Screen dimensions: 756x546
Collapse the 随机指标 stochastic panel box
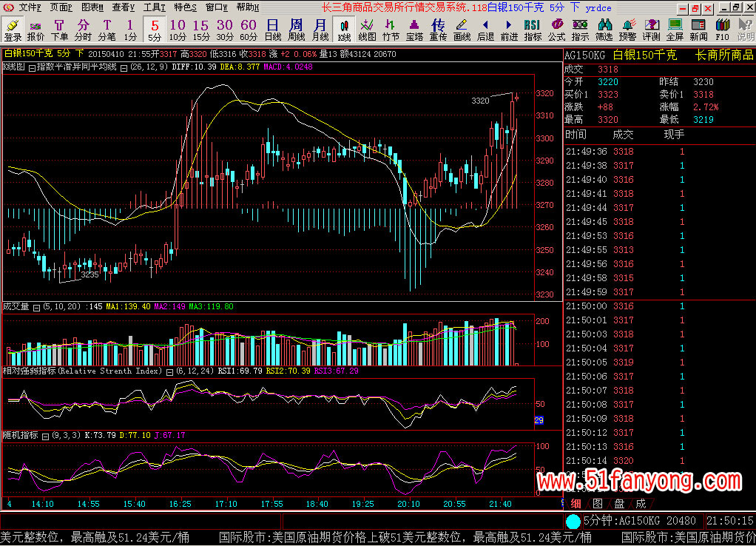point(46,436)
